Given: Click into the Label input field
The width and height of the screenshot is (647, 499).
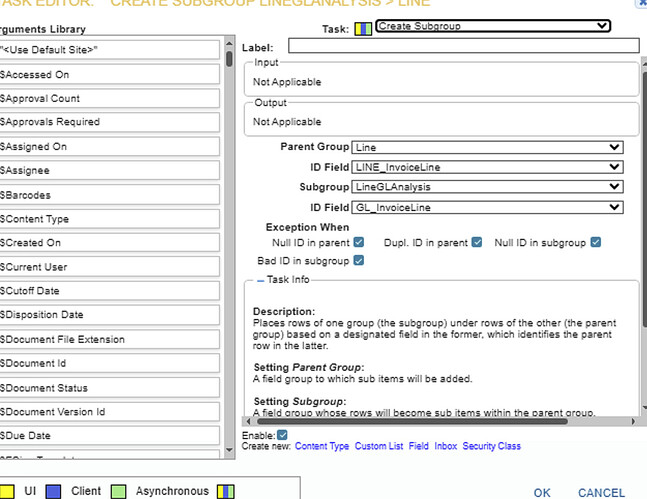Looking at the screenshot, I should coord(464,45).
